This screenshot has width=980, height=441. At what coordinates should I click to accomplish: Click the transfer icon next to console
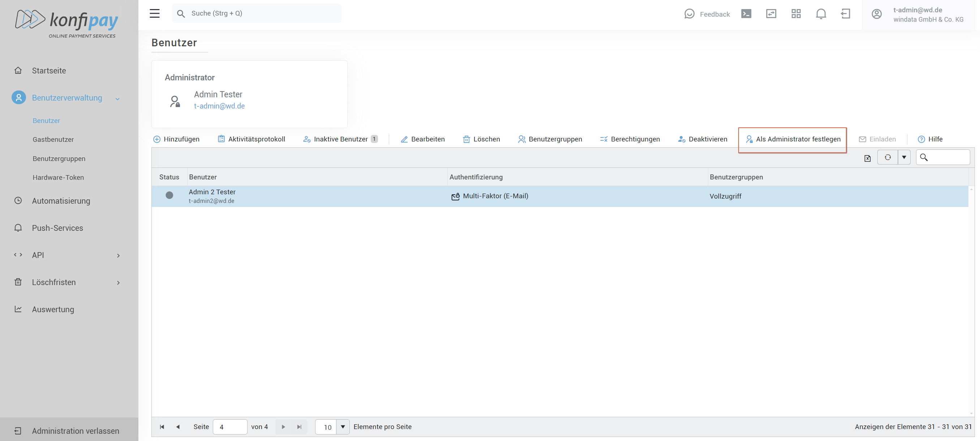[x=771, y=14]
